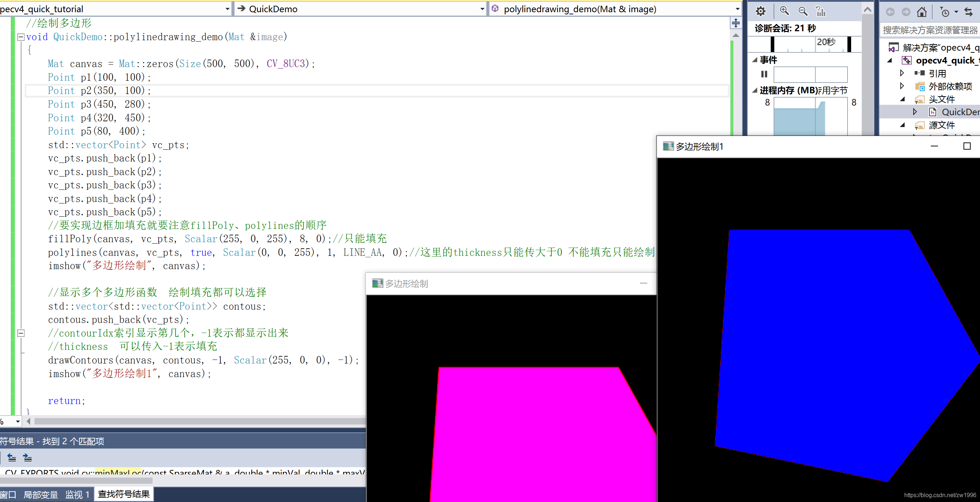Click Solution Explorer home icon
The width and height of the screenshot is (980, 502).
click(x=921, y=12)
